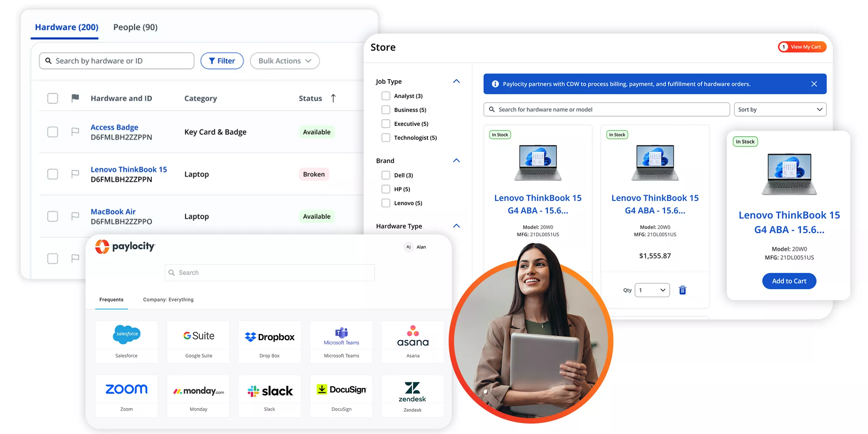868x434 pixels.
Task: Click the flag column header icon
Action: [x=75, y=98]
